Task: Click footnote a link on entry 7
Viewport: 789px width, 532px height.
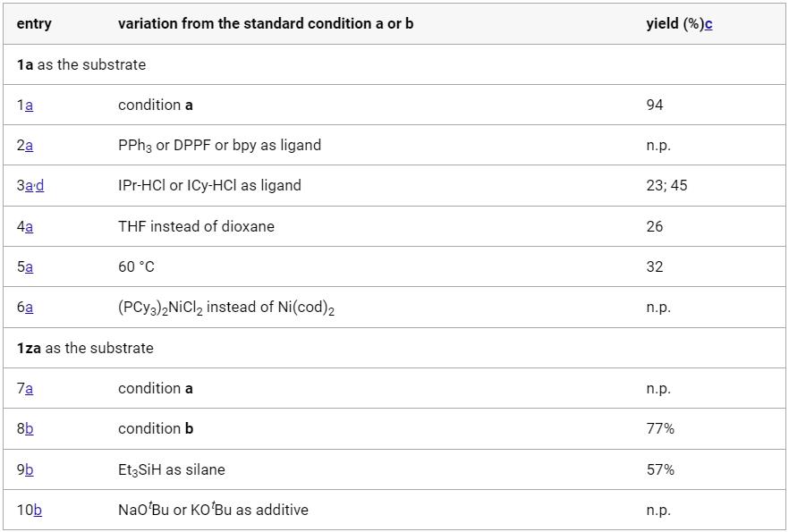Action: pos(30,389)
